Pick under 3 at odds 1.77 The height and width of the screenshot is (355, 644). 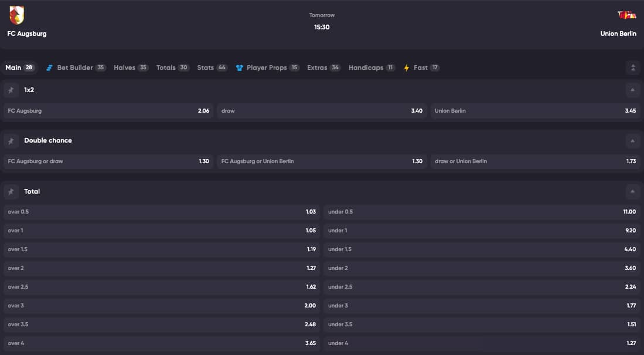tap(482, 306)
